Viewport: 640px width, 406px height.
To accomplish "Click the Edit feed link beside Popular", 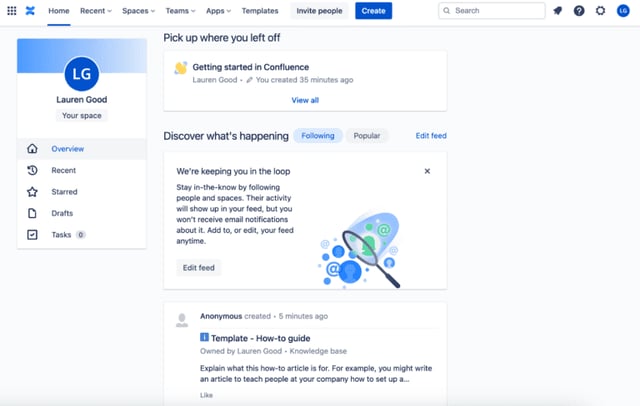I will (431, 135).
